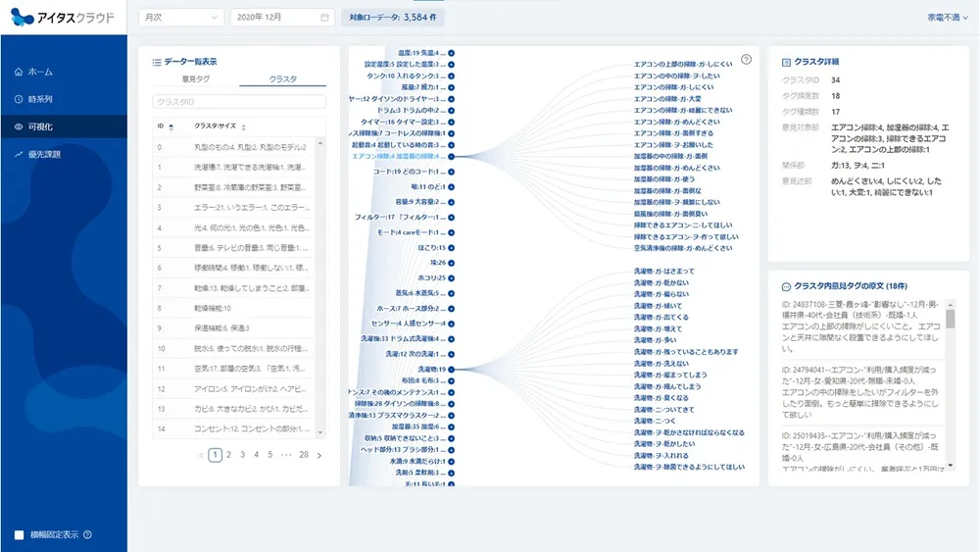The image size is (980, 552).
Task: Open calendar icon in 2020年 12月 field
Action: coord(324,18)
